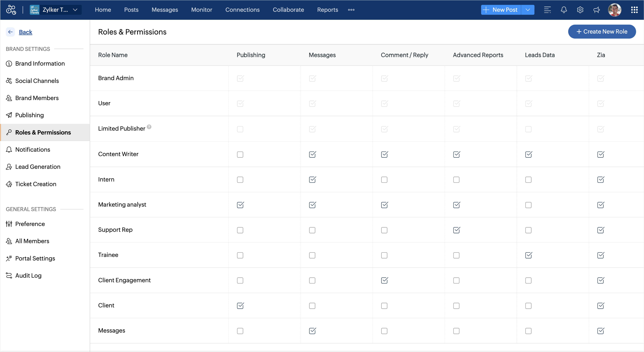The image size is (644, 352).
Task: Click the settings gear icon in the header
Action: pyautogui.click(x=580, y=10)
